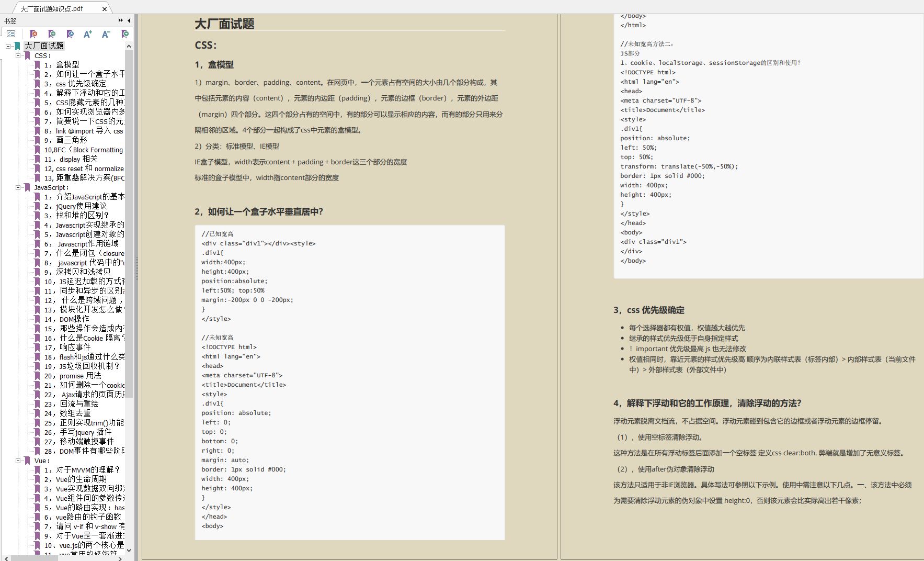Click the expand current bookmark icon
The width and height of the screenshot is (924, 561).
pos(124,34)
